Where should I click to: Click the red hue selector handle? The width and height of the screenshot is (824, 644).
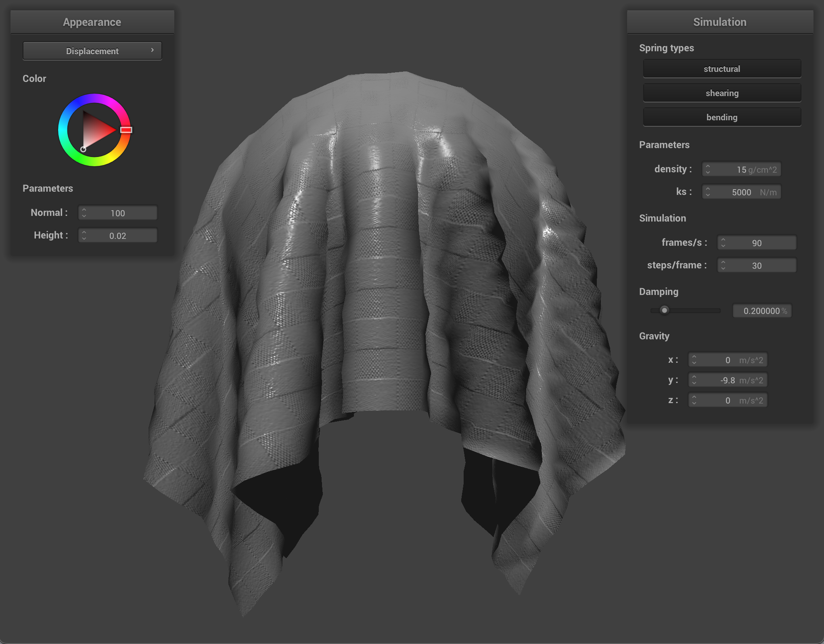coord(126,130)
